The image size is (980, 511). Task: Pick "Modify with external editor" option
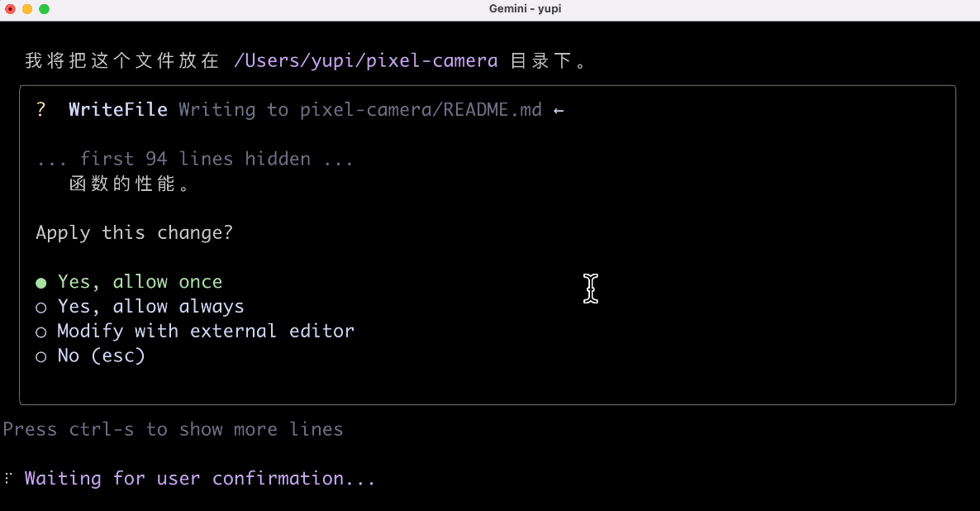[x=205, y=332]
